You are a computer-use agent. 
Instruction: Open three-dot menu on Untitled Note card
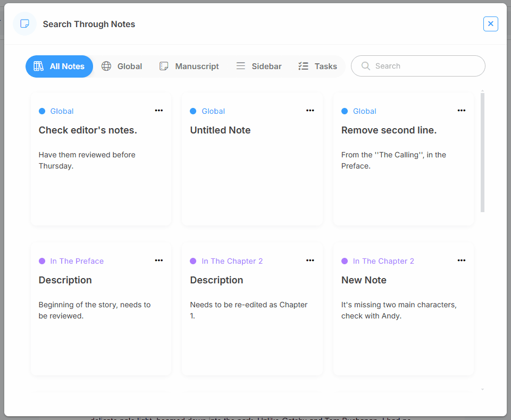coord(310,111)
